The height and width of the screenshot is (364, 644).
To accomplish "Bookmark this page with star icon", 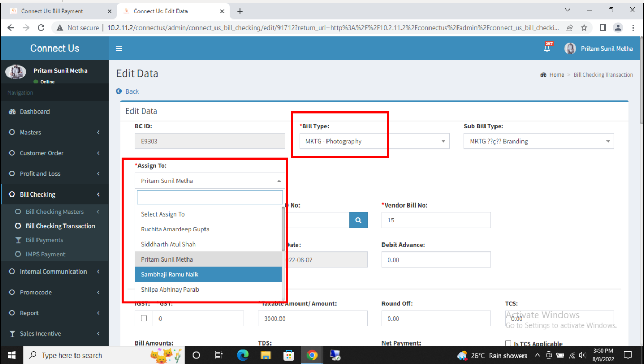I will click(584, 27).
